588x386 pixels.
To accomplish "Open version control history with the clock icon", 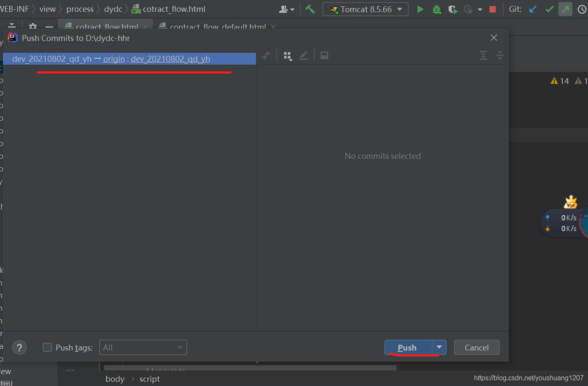I will [x=582, y=9].
